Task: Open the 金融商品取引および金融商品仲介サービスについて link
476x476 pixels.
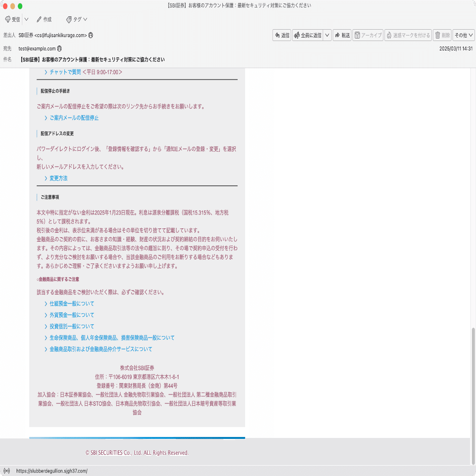Action: (x=101, y=349)
